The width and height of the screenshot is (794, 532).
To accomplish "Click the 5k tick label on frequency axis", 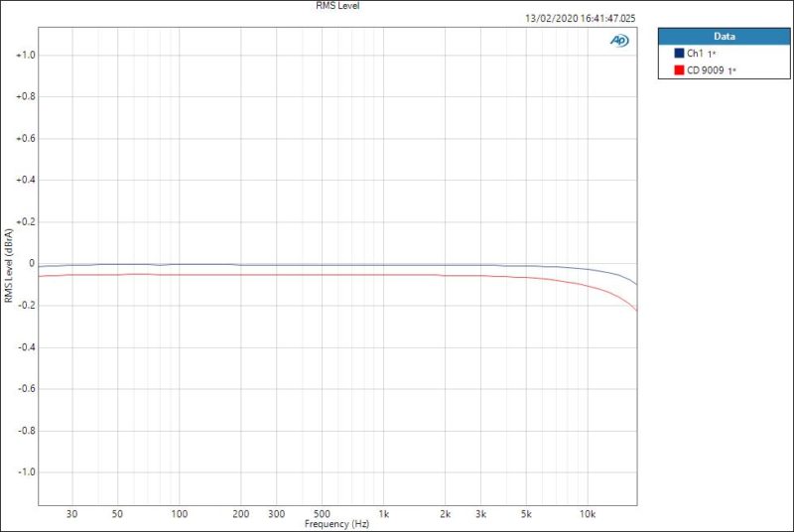I will pyautogui.click(x=526, y=514).
